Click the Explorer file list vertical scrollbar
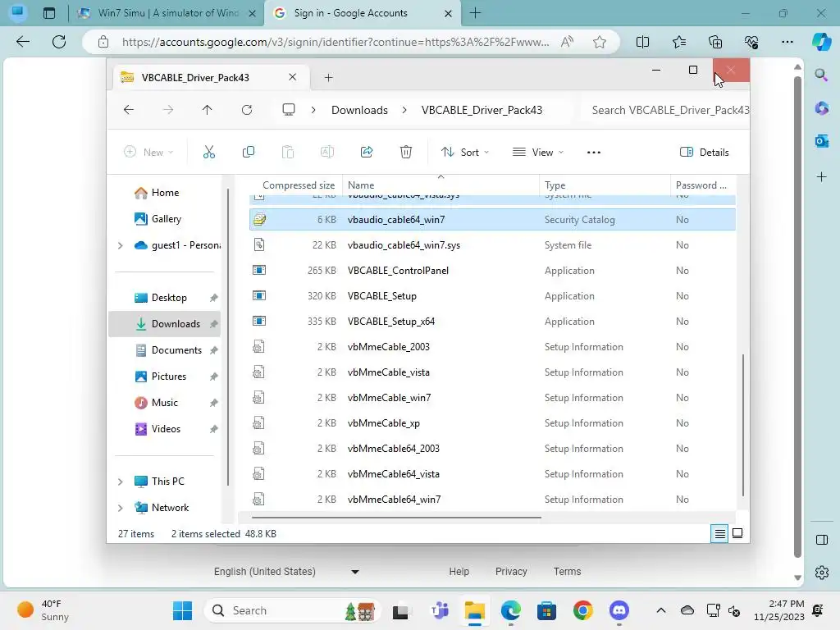840x630 pixels. (742, 424)
